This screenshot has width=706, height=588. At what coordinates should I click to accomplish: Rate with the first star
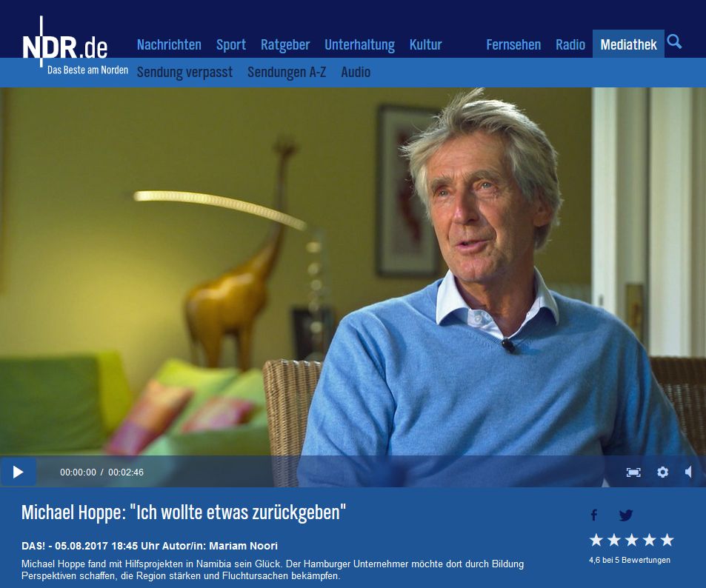click(596, 539)
